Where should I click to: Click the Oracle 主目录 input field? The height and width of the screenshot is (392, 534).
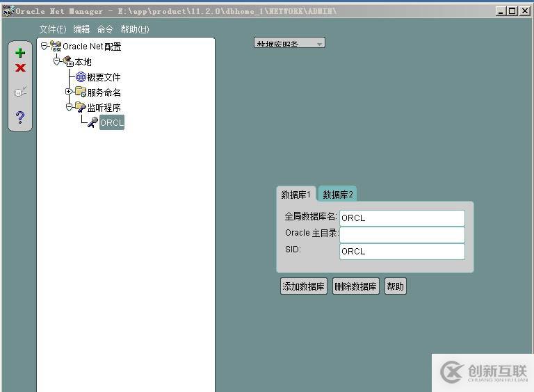pyautogui.click(x=402, y=235)
